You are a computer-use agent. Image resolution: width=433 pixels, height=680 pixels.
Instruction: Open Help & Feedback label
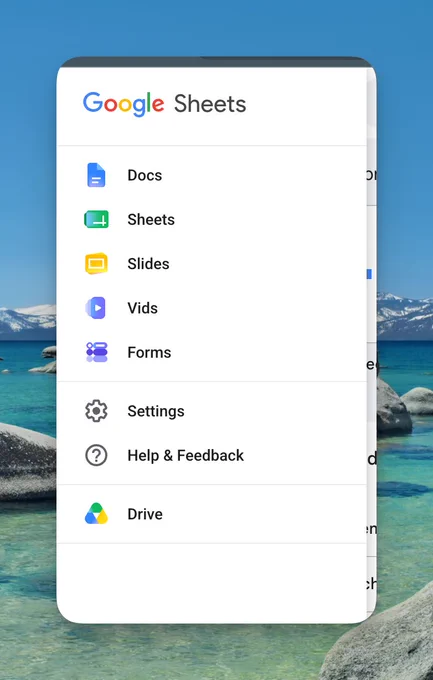pos(186,455)
